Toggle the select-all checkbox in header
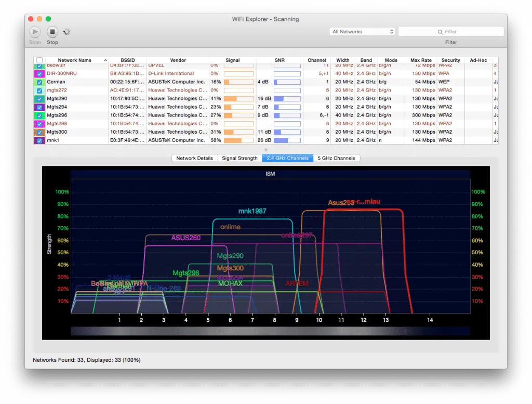Screen dimensions: 532x404 point(39,60)
